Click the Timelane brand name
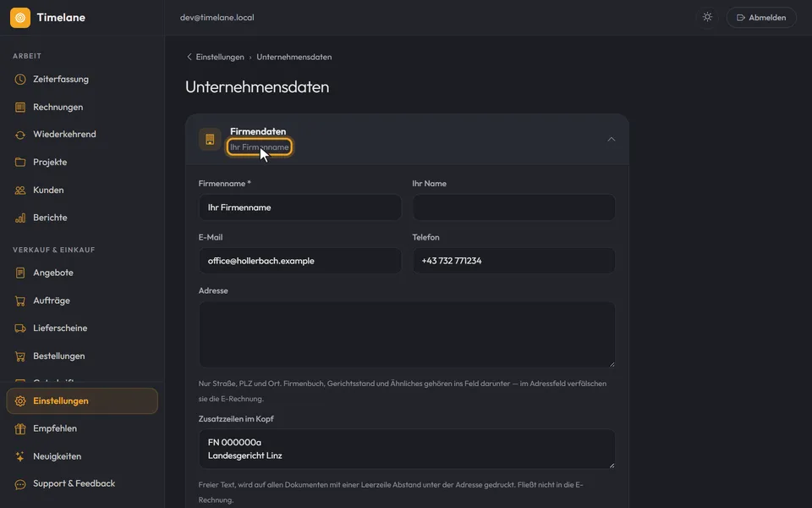The height and width of the screenshot is (508, 812). pyautogui.click(x=61, y=18)
